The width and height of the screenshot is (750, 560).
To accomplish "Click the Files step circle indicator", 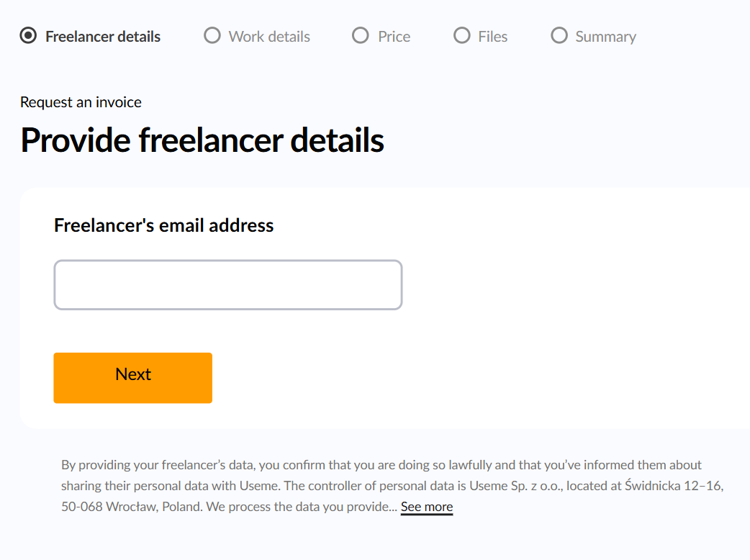I will (461, 35).
